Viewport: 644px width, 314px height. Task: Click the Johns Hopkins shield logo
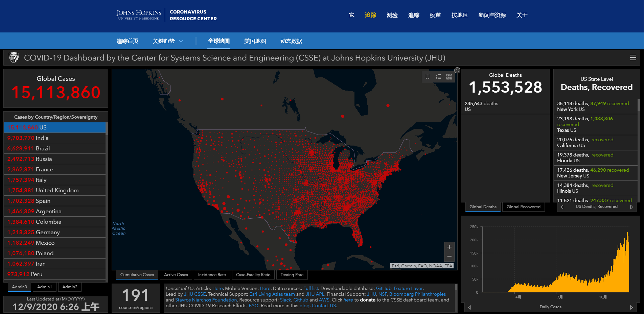click(14, 58)
